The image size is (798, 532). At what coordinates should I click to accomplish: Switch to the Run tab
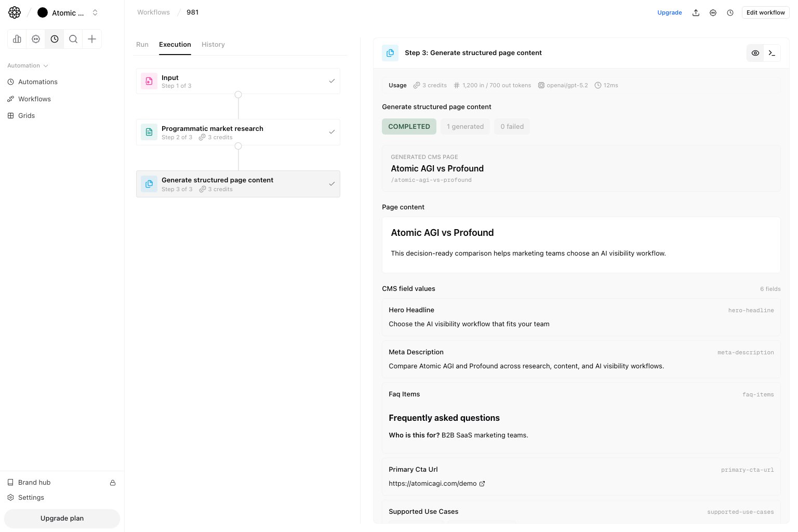[142, 44]
